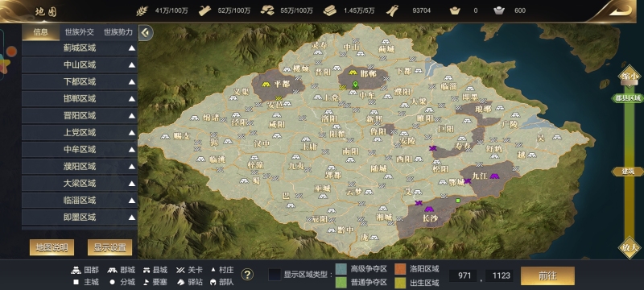Screen dimensions: 644x290
Task: Switch to the 世族外交 tab
Action: coord(79,32)
